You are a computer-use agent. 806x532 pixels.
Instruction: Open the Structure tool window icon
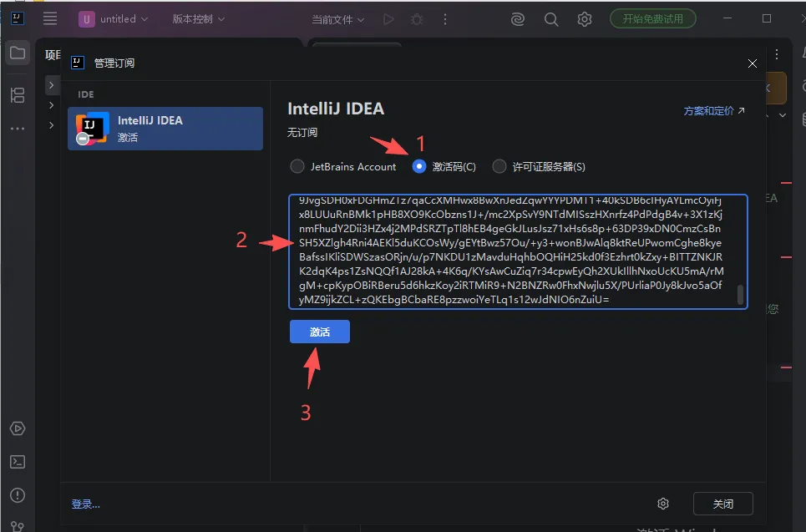(18, 95)
